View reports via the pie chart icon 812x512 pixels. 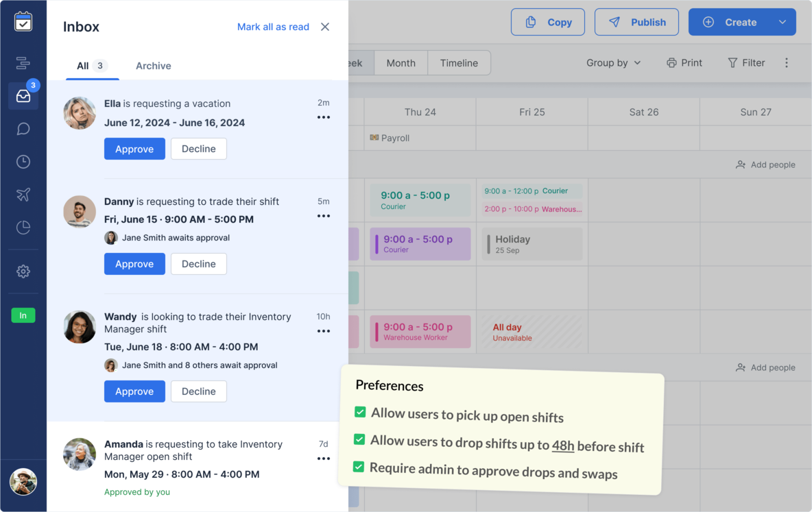[23, 227]
